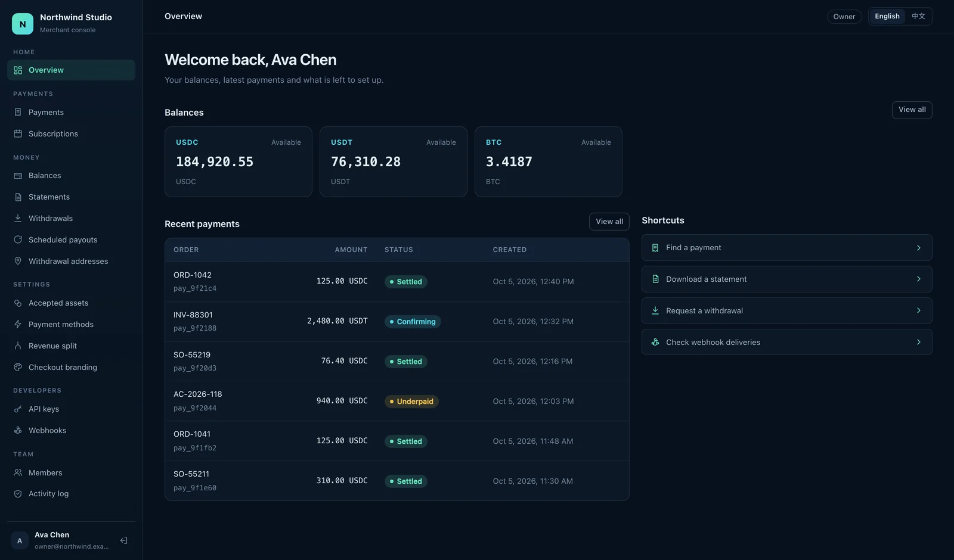Screen dimensions: 954x560
Task: Open the Payments menu item
Action: click(x=71, y=113)
